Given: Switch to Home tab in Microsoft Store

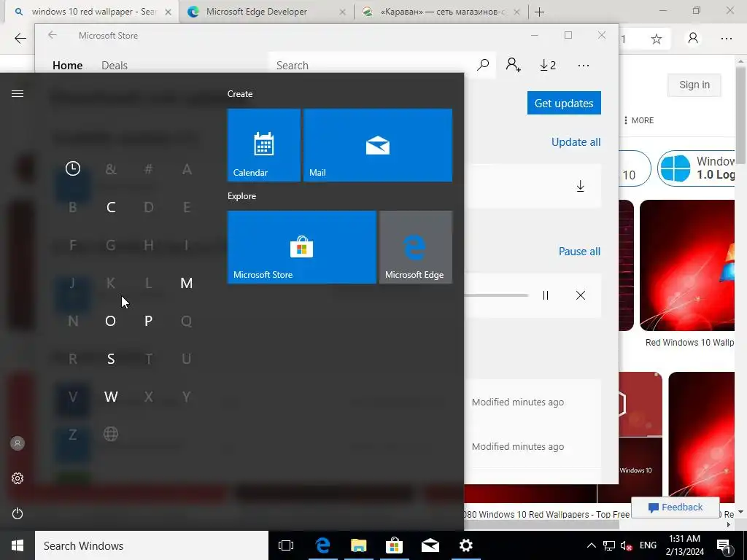Looking at the screenshot, I should [x=68, y=65].
